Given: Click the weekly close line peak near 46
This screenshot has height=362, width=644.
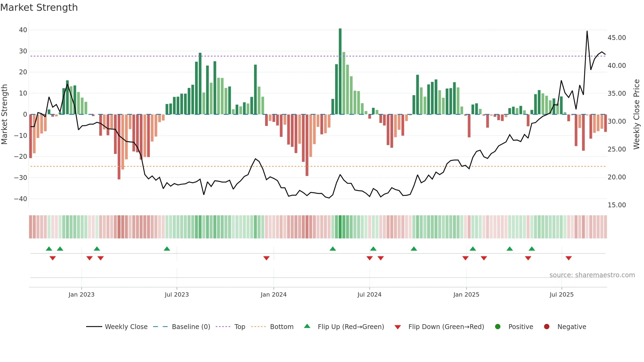Looking at the screenshot, I should click(587, 31).
